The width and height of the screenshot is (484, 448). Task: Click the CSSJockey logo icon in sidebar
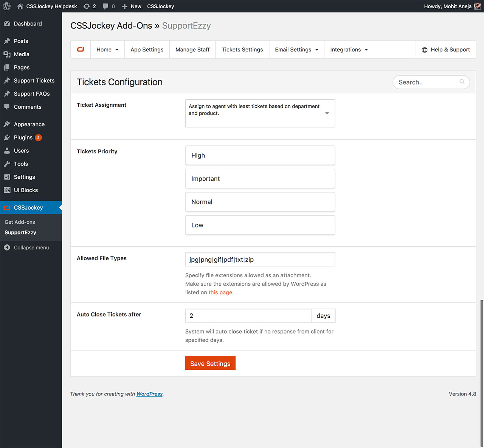click(7, 208)
